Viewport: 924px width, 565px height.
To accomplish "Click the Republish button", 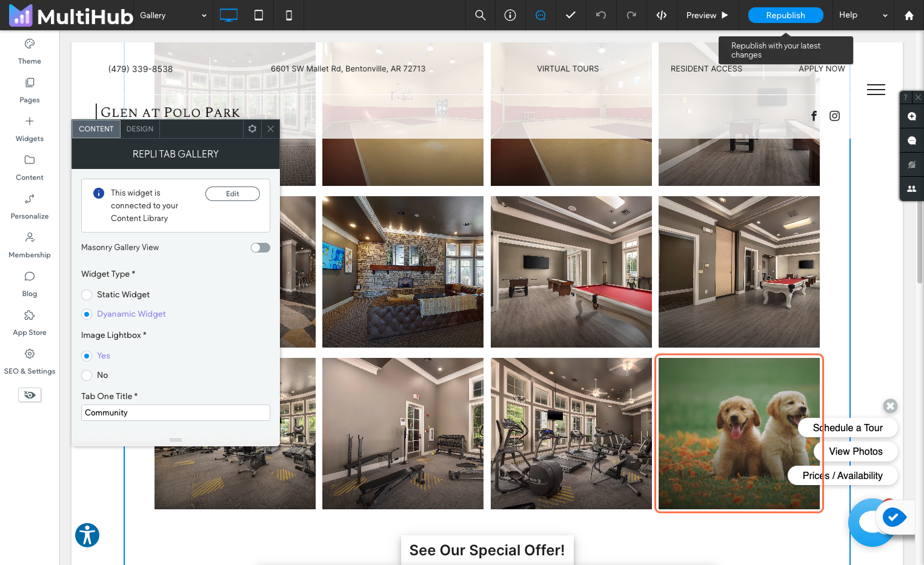I will point(786,15).
